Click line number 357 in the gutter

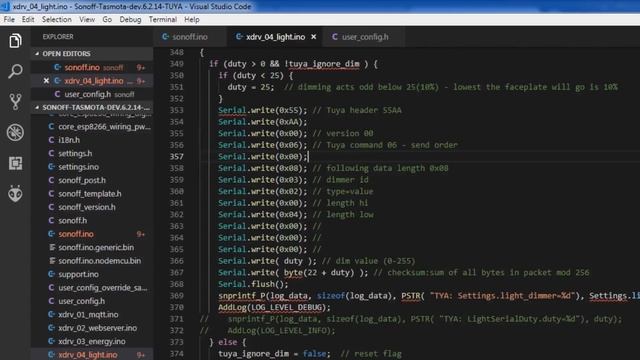(x=177, y=157)
